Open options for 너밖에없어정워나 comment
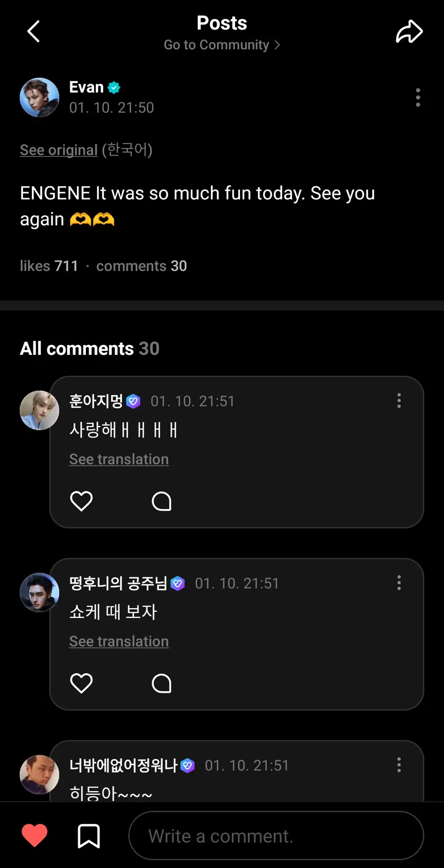 pyautogui.click(x=399, y=765)
